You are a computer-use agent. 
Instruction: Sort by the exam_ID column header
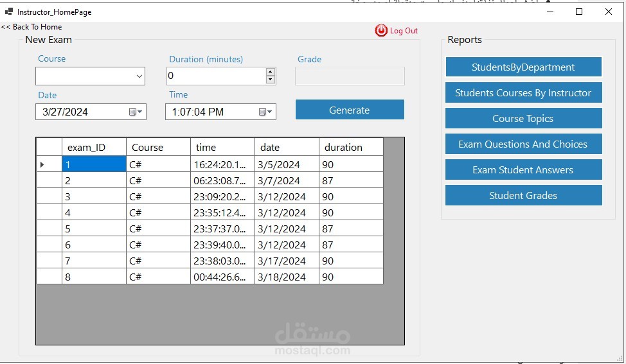(94, 147)
